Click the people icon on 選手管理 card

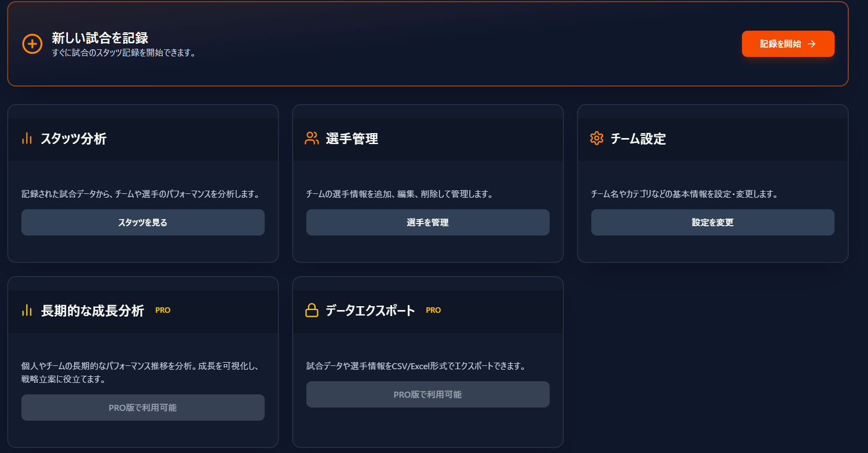point(312,139)
